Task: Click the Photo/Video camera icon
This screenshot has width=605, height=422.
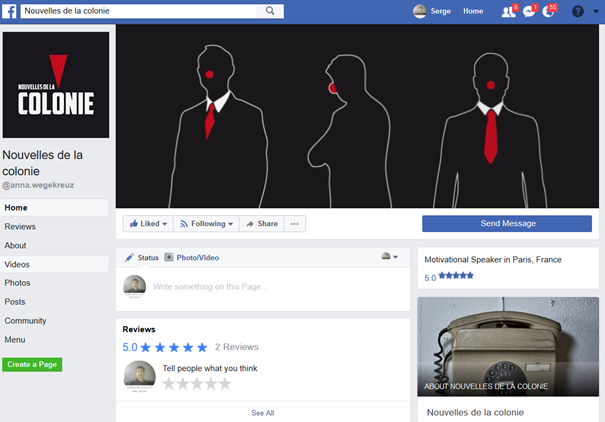Action: [169, 257]
